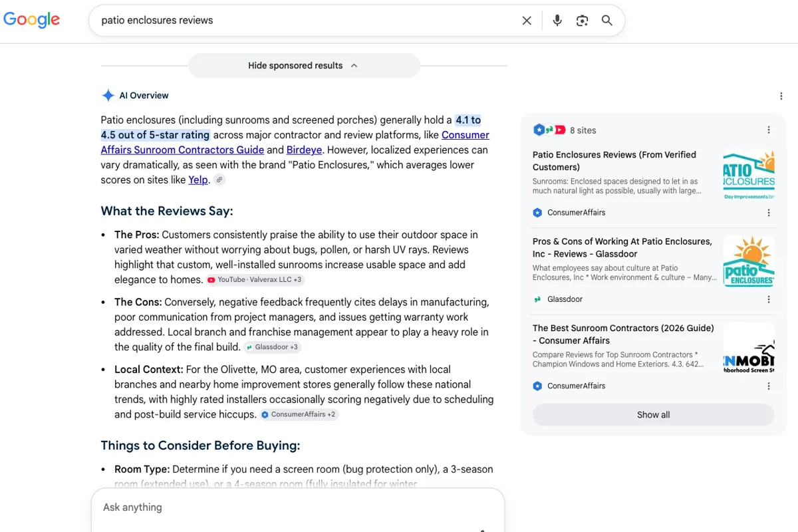Click Room Type bullet label
Viewport: 798px width, 532px height.
142,469
